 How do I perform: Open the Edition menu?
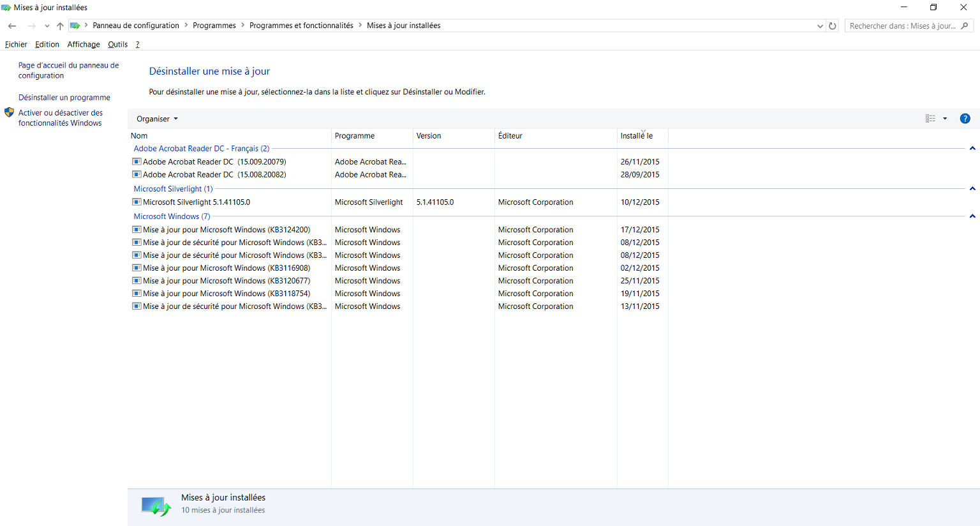click(x=47, y=44)
